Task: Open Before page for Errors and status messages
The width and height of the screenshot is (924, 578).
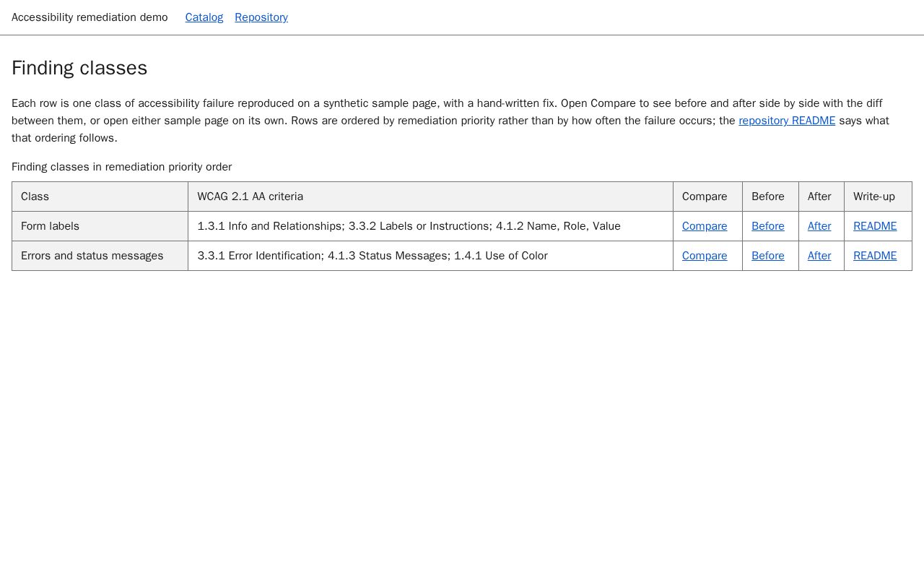Action: (x=768, y=256)
